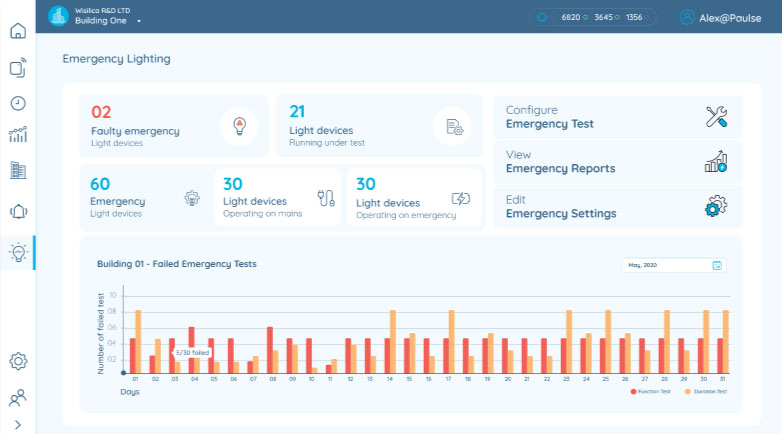Image resolution: width=782 pixels, height=434 pixels.
Task: Click the wireless device sidebar icon
Action: coord(17,68)
